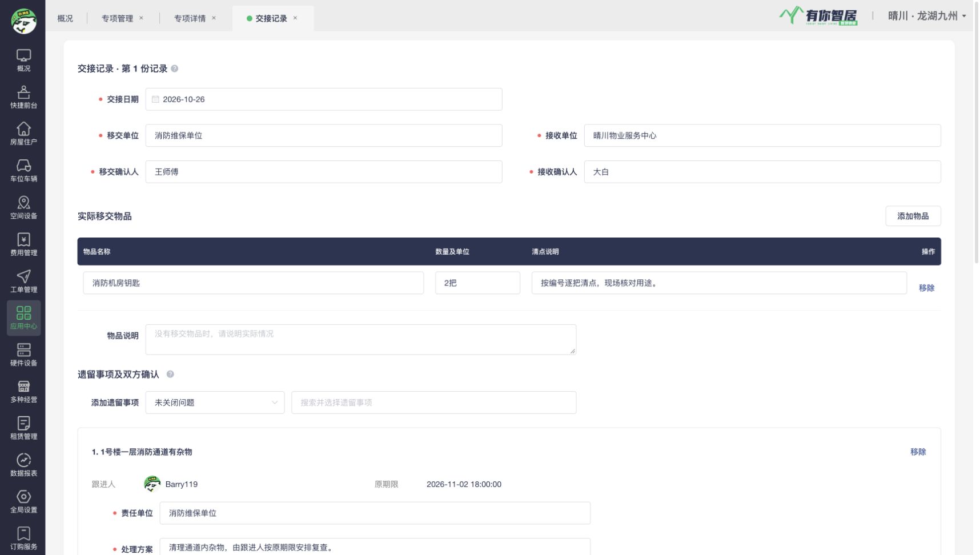980x555 pixels.
Task: Click the 交接日期 date field
Action: click(x=324, y=99)
